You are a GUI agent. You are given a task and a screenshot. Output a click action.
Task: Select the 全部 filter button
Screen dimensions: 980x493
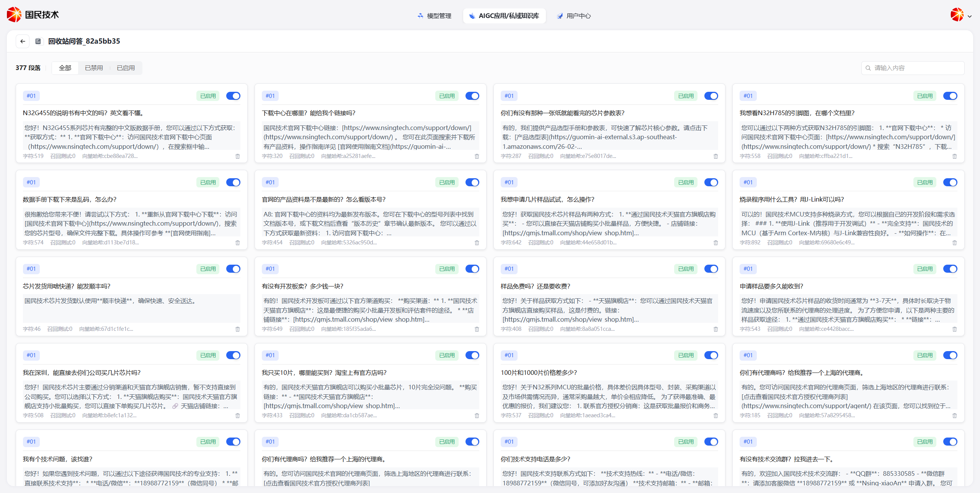tap(65, 68)
